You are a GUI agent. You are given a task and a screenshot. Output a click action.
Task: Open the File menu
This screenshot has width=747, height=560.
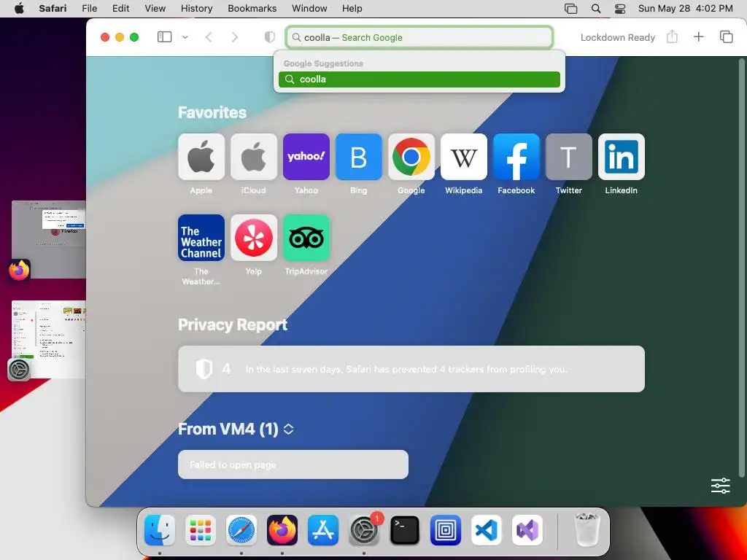click(x=90, y=9)
